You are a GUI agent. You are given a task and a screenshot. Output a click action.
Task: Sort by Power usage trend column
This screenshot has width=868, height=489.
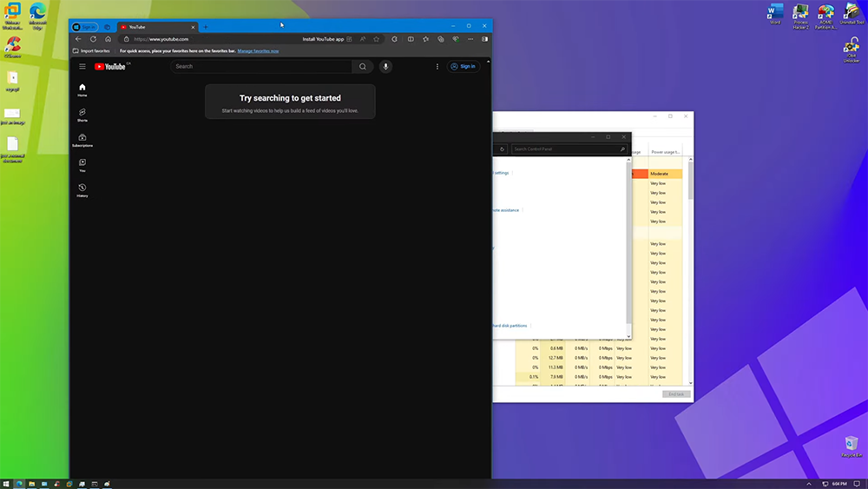coord(666,152)
